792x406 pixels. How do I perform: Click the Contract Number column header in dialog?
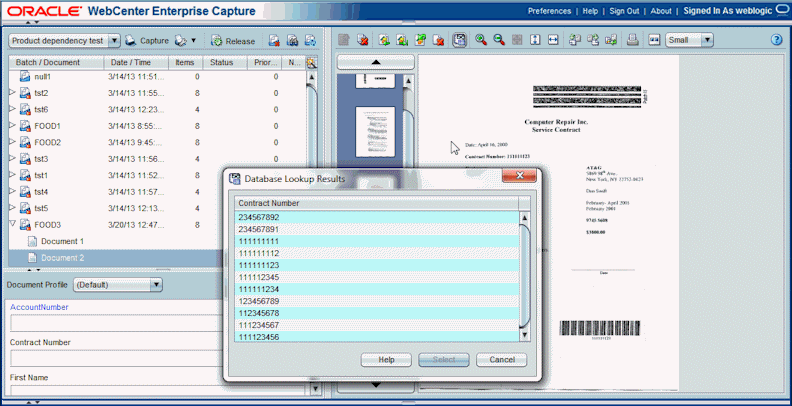[x=377, y=203]
